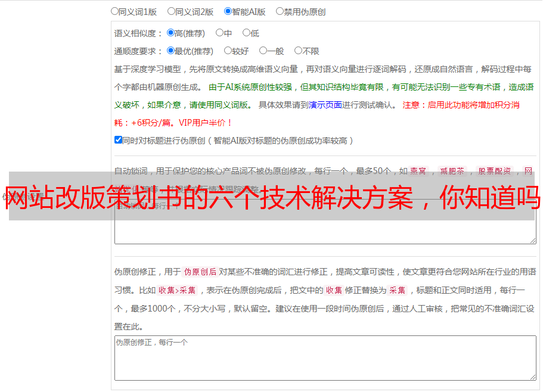The width and height of the screenshot is (543, 392).
Task: Click the 通顺度要求 label
Action: click(138, 51)
